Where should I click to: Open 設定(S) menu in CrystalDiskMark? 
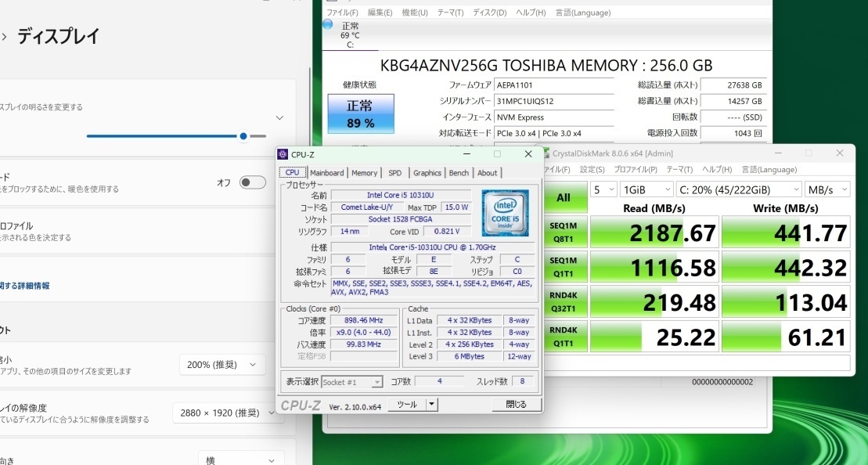point(592,169)
